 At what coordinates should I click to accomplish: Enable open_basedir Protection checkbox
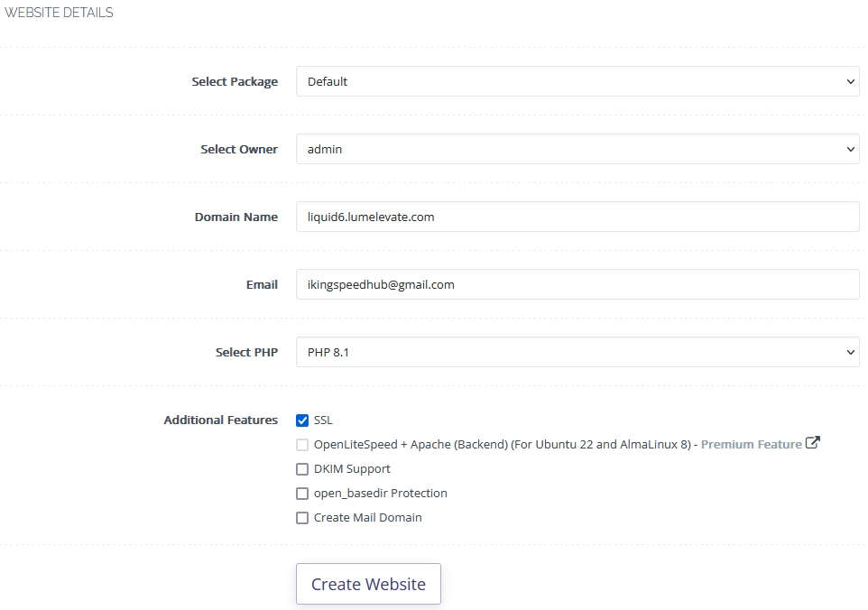[302, 494]
